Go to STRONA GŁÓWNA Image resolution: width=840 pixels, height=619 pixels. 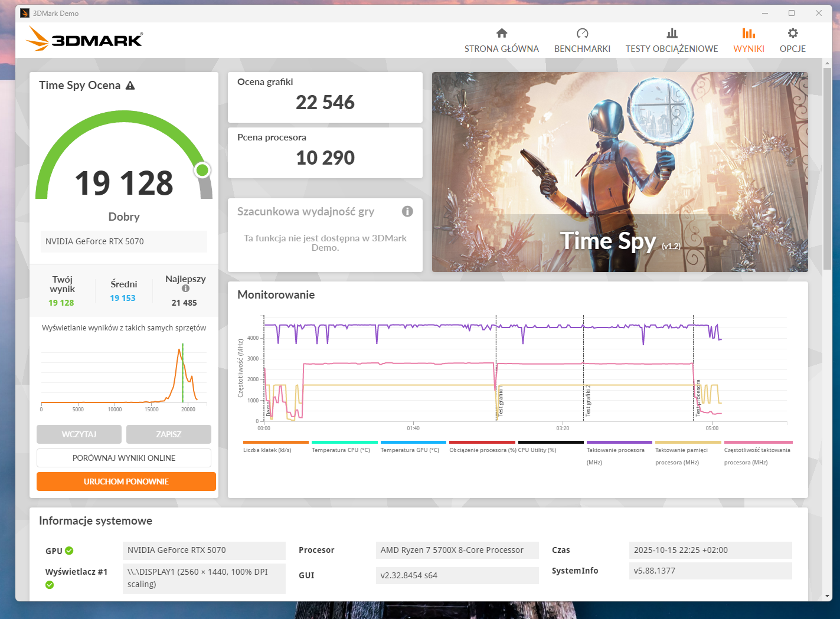click(502, 41)
